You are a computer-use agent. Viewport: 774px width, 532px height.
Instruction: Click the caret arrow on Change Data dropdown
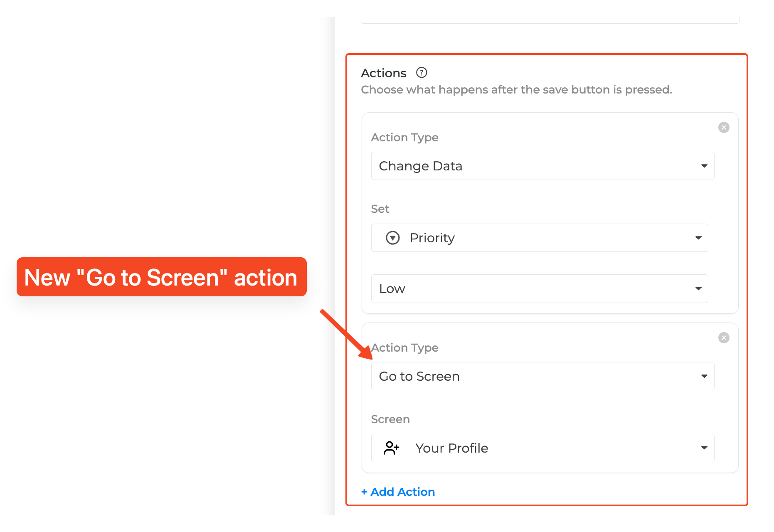[704, 166]
